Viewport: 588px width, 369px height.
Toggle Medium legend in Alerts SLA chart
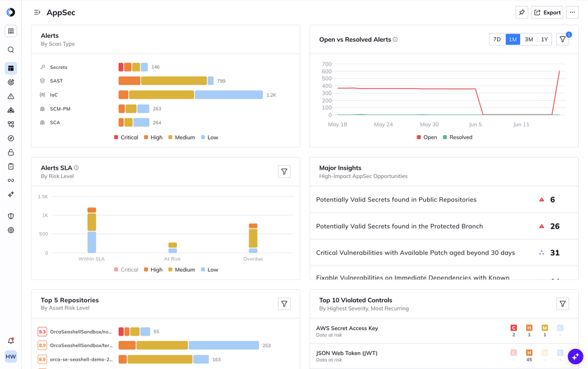(182, 269)
